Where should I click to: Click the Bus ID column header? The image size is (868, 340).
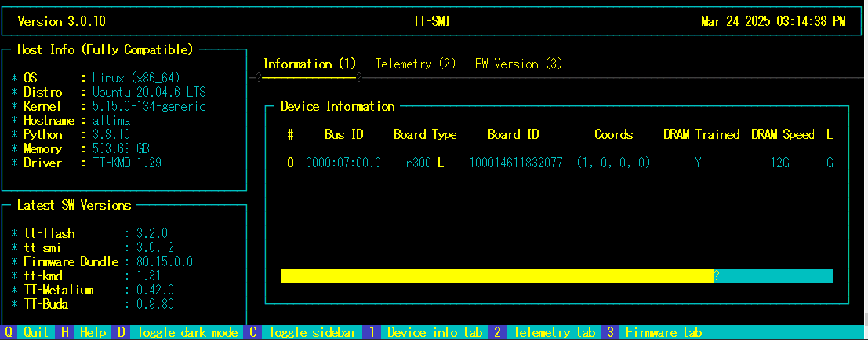point(343,135)
